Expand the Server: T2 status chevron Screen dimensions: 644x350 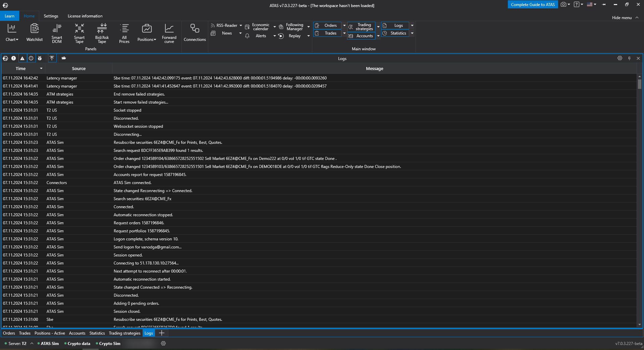tap(32, 343)
